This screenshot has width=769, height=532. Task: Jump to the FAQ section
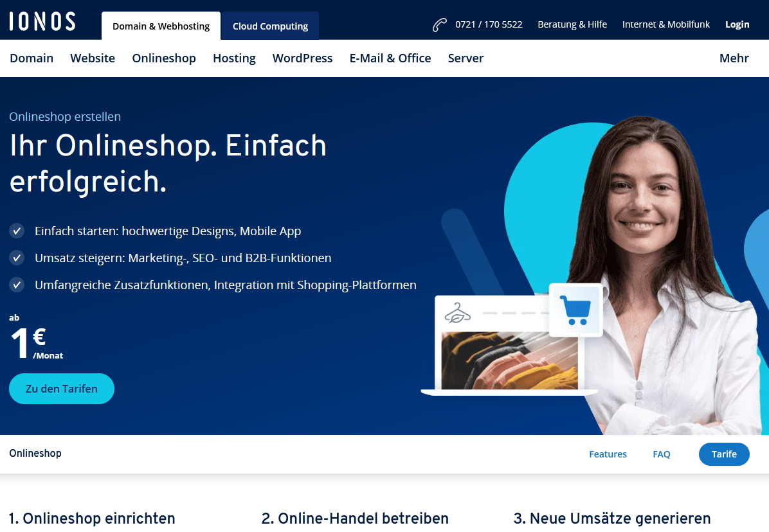661,454
